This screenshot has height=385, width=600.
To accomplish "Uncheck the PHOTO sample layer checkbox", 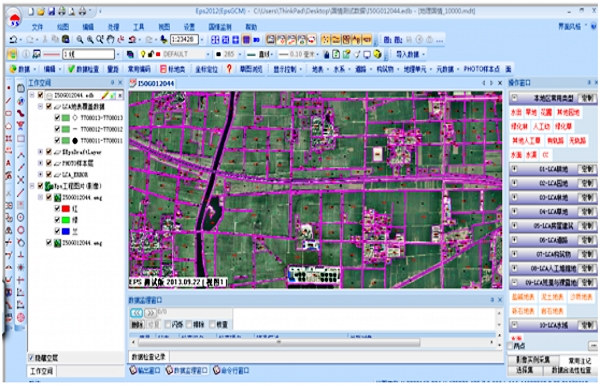I will coord(49,163).
